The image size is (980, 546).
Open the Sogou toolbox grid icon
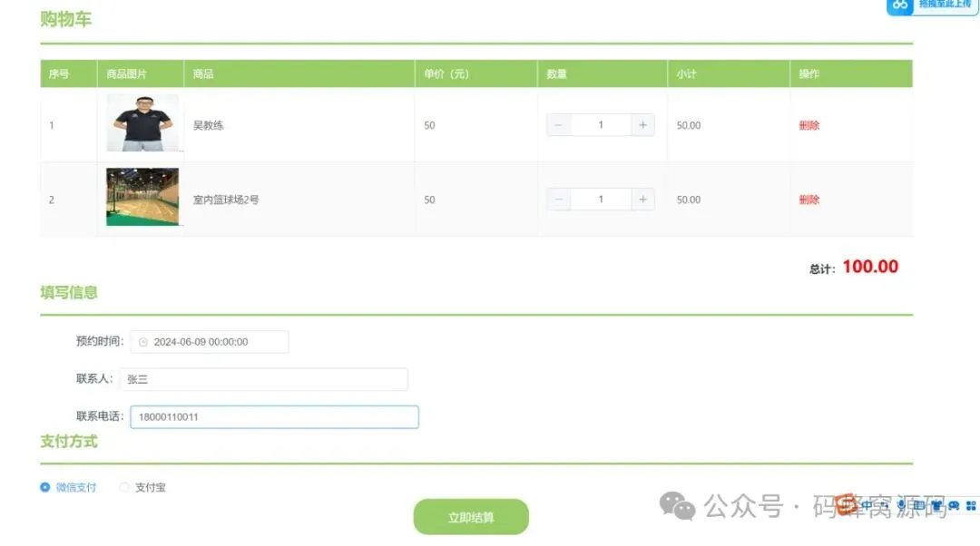pyautogui.click(x=971, y=505)
